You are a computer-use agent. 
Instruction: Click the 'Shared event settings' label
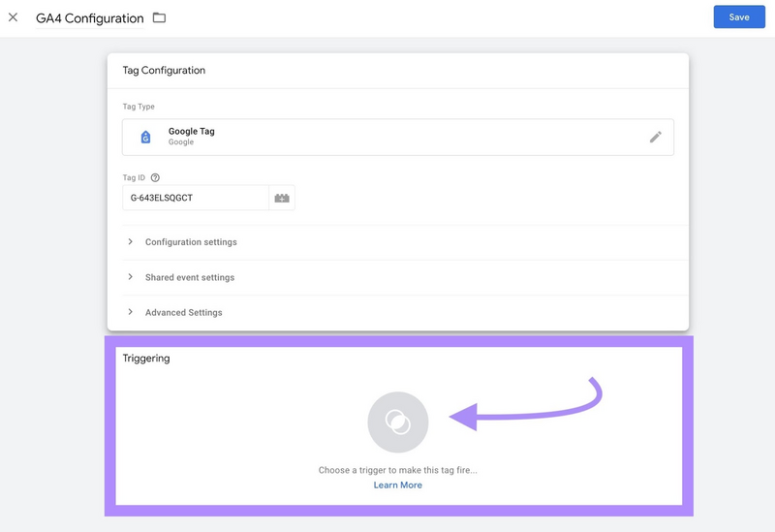pyautogui.click(x=190, y=277)
